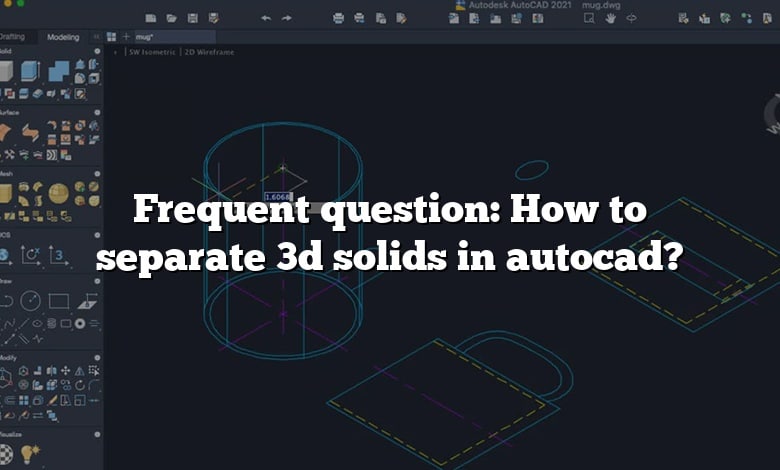Click the Print (plot) printer icon
The width and height of the screenshot is (780, 470).
coord(338,18)
